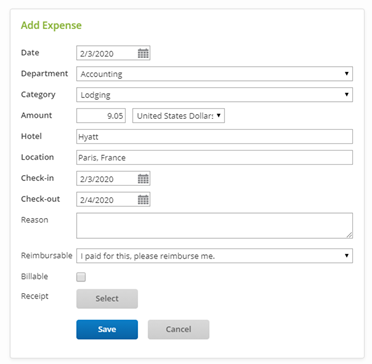372x364 pixels.
Task: Open the United States Dollars currency dropdown
Action: click(x=178, y=116)
